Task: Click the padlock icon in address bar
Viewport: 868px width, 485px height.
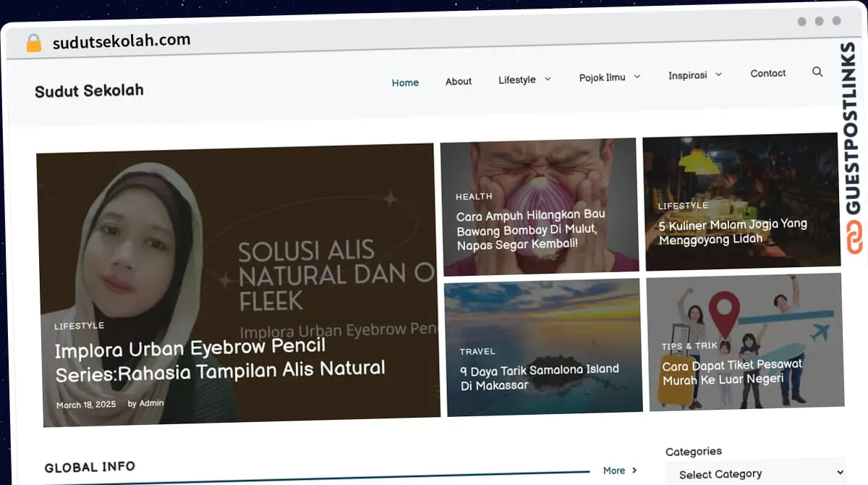Action: point(33,43)
